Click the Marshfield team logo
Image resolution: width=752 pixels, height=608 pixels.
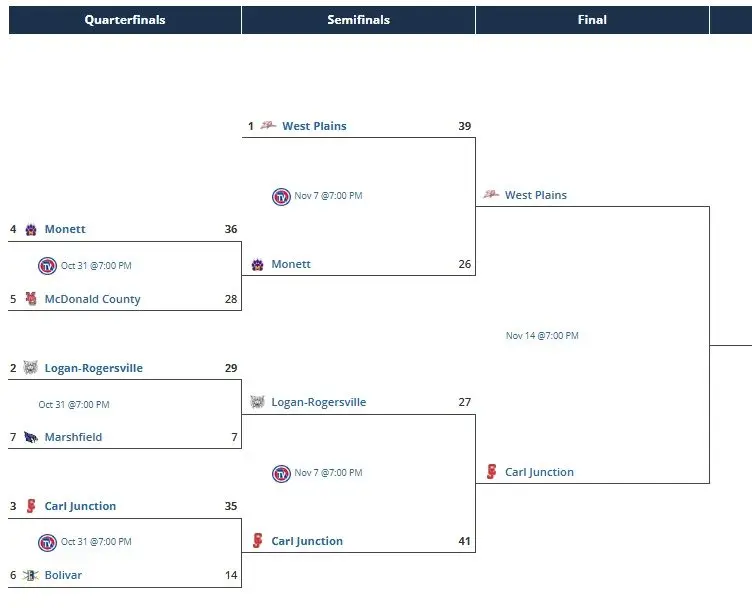click(31, 437)
